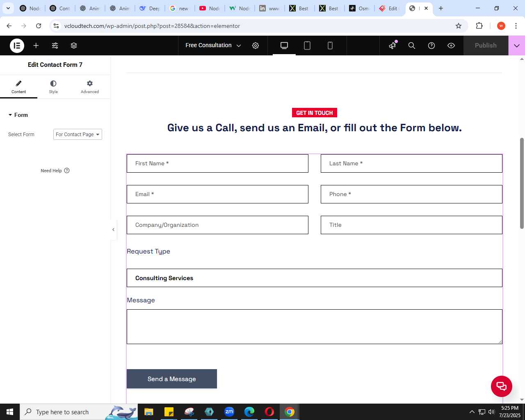Click the GET IN TOUCH badge

point(315,113)
